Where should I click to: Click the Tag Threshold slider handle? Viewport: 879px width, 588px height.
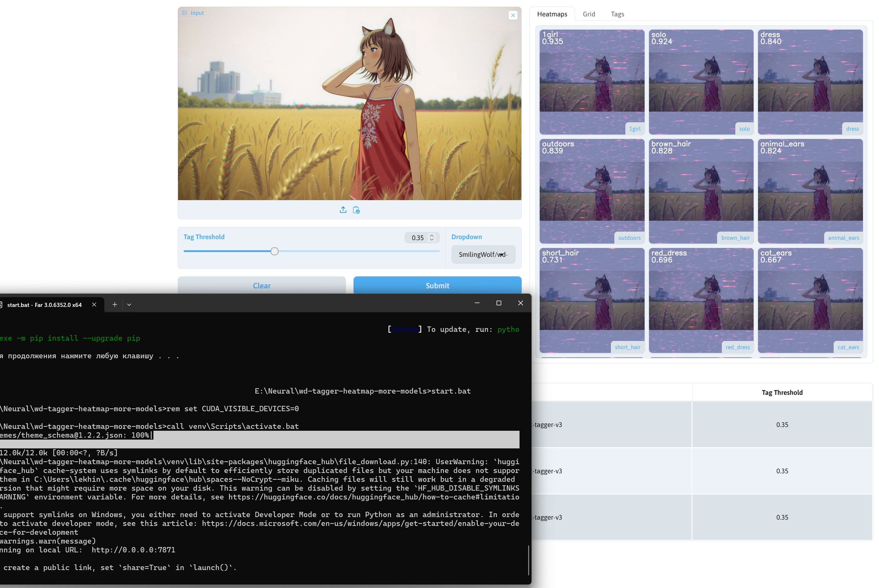[x=274, y=251]
